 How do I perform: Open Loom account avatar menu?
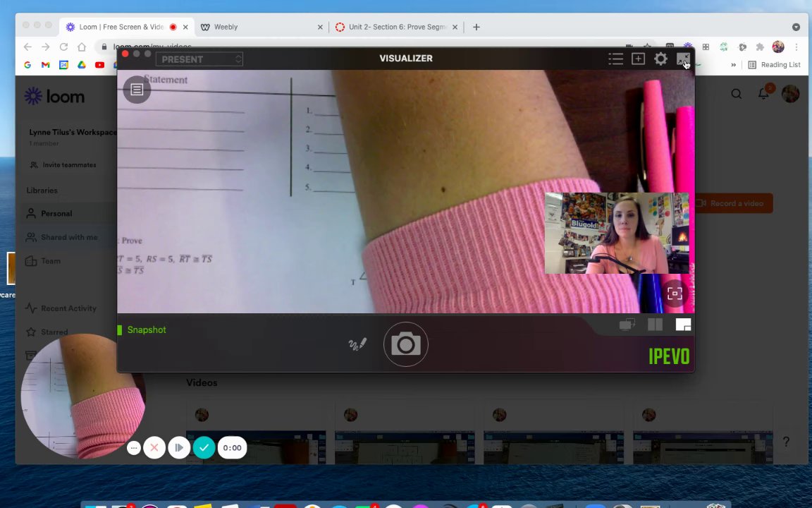(x=790, y=94)
